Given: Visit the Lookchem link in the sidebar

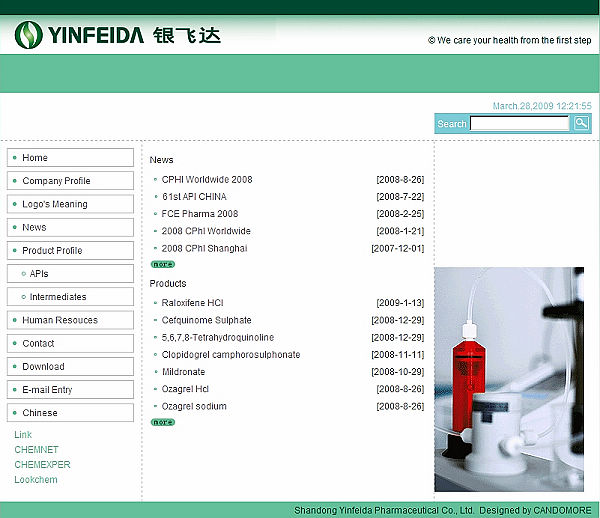Looking at the screenshot, I should pyautogui.click(x=36, y=480).
